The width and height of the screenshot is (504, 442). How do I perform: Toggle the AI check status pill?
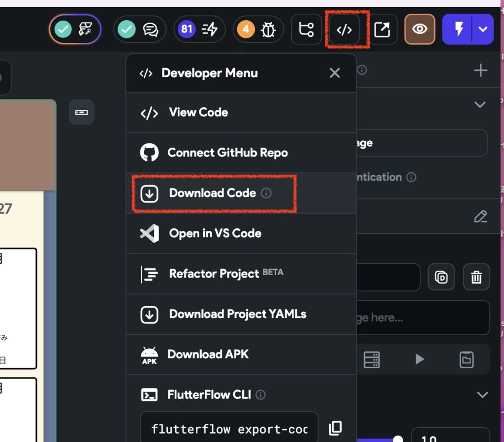pyautogui.click(x=75, y=30)
